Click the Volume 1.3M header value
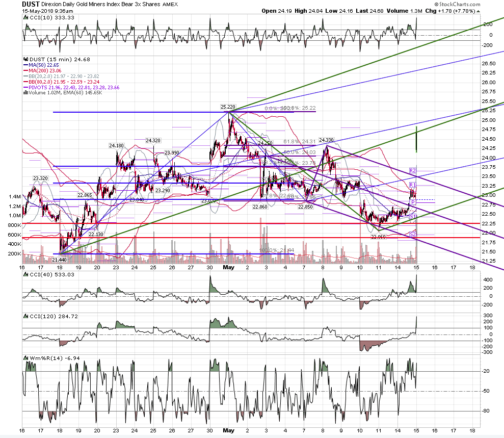Image resolution: width=504 pixels, height=438 pixels. 404,11
